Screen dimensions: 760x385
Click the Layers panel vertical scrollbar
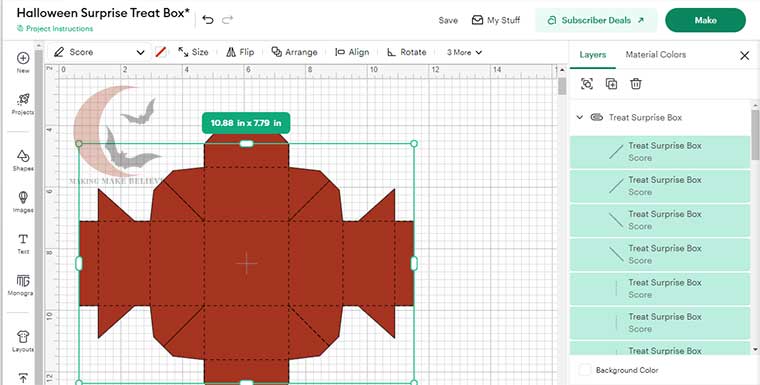coord(755,135)
